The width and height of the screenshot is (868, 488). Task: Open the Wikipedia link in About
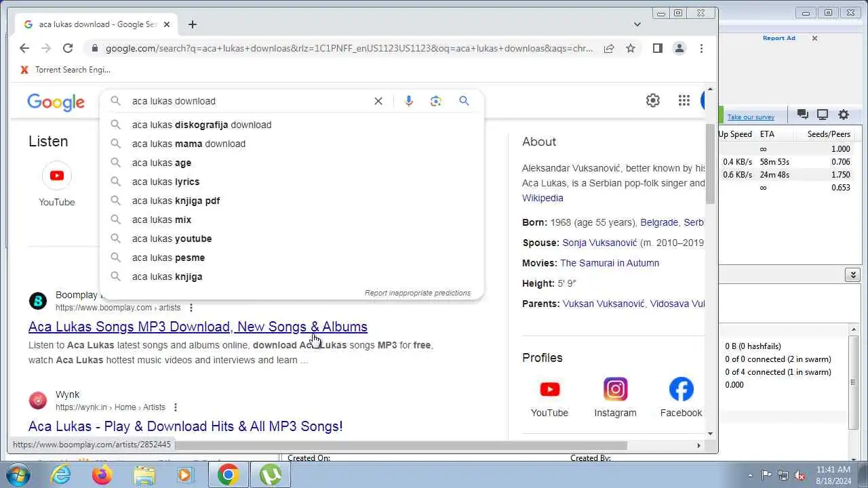click(x=542, y=198)
